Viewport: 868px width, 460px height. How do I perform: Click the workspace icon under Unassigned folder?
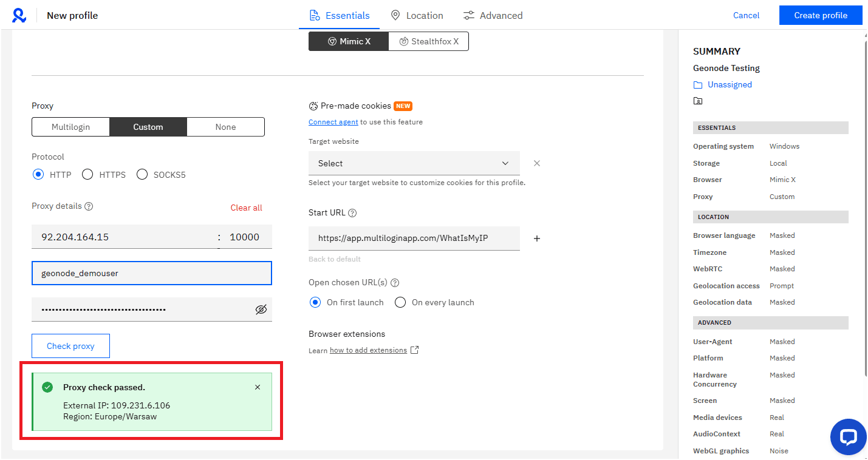[x=698, y=101]
